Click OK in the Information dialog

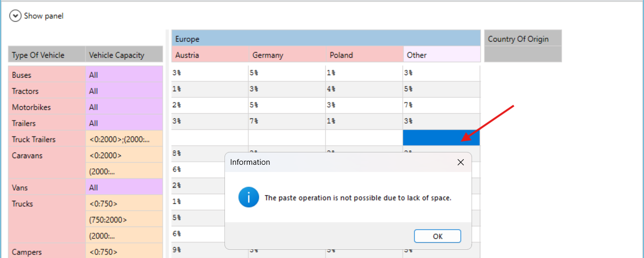[x=438, y=236]
